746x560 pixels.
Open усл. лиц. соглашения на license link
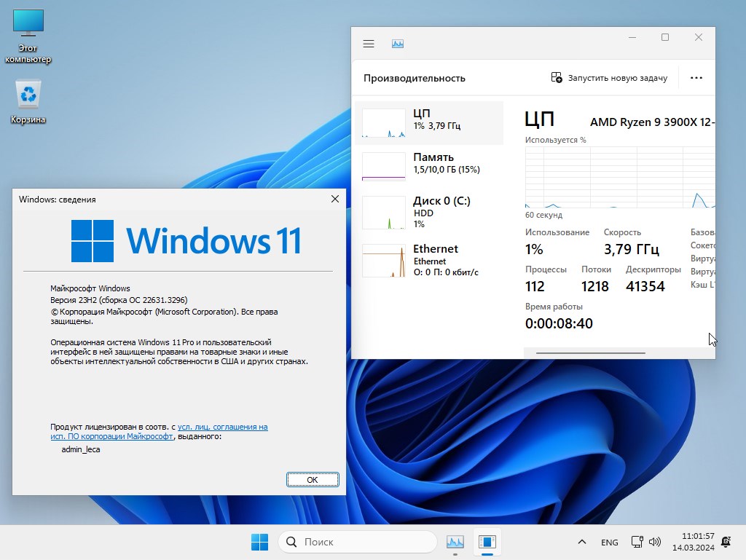223,427
